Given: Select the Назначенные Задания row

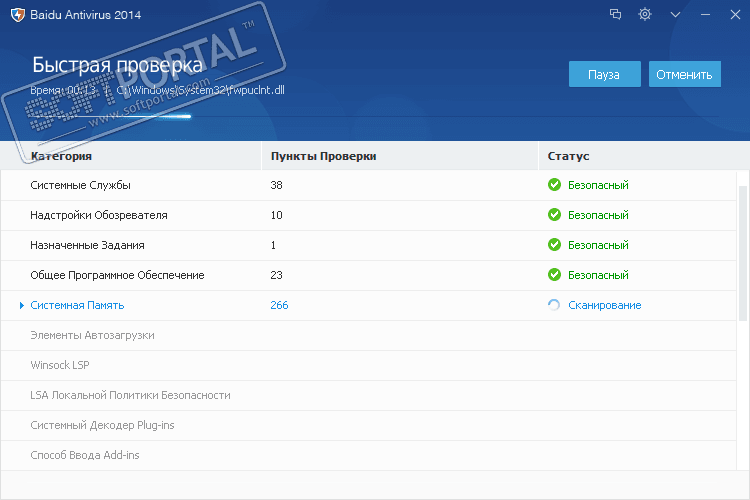Looking at the screenshot, I should tap(368, 245).
